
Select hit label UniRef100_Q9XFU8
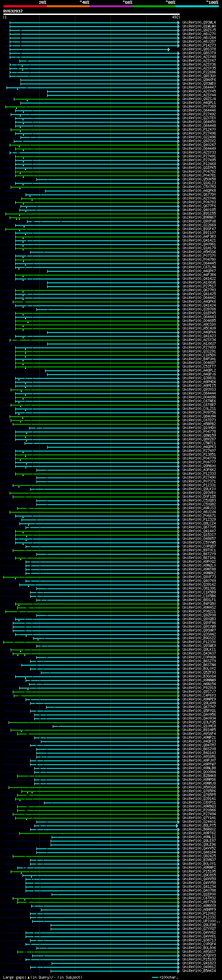(x=199, y=221)
